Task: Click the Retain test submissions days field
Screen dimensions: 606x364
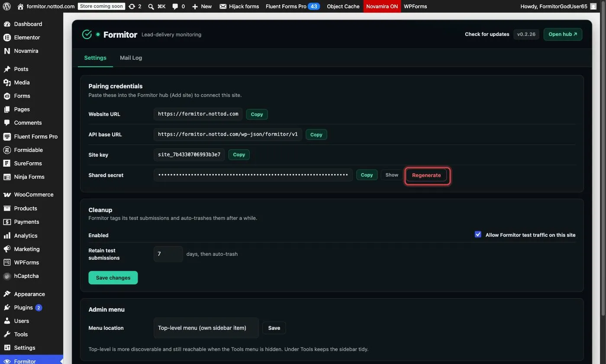Action: click(x=168, y=254)
